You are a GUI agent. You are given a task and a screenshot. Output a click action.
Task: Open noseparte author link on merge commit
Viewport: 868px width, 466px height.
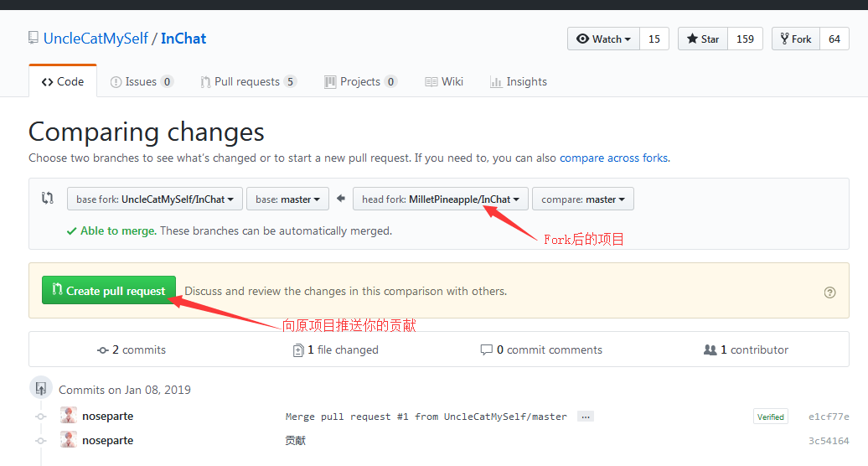[x=108, y=417]
